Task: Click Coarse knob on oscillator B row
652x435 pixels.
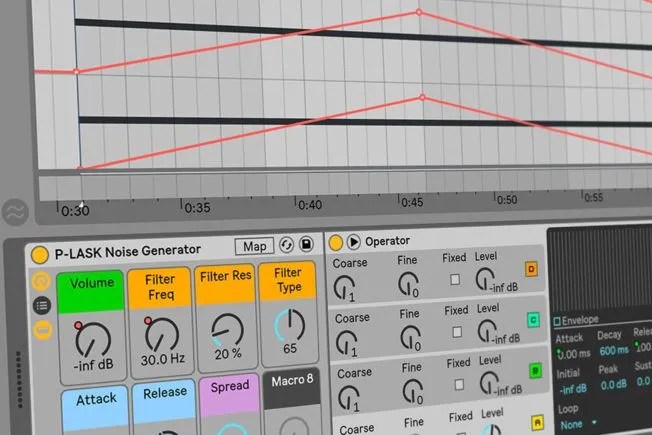Action: 348,397
